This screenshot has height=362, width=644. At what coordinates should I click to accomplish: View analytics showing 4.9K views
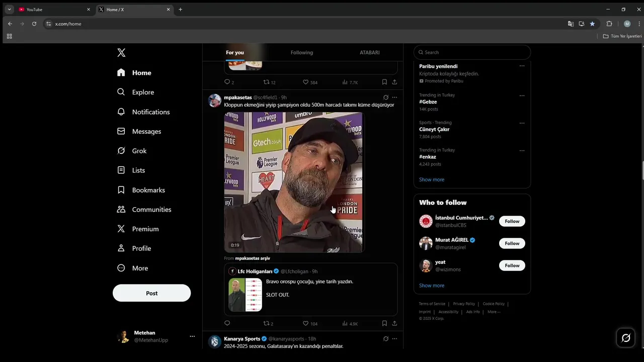tap(350, 323)
